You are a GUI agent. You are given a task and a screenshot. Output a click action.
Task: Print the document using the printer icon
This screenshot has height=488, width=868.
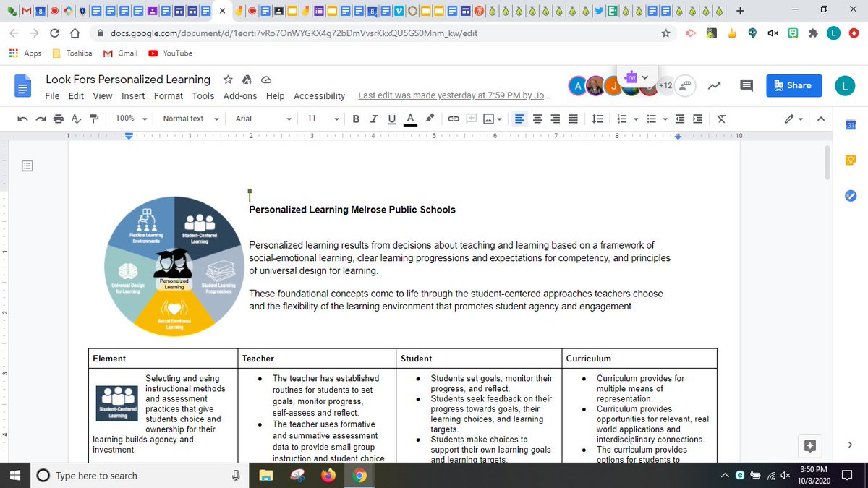tap(59, 119)
